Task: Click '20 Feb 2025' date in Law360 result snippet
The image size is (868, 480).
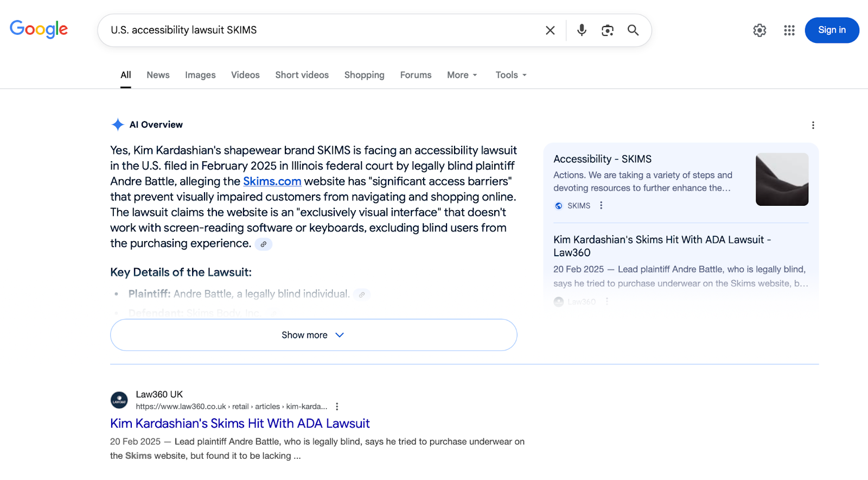Action: (x=135, y=441)
